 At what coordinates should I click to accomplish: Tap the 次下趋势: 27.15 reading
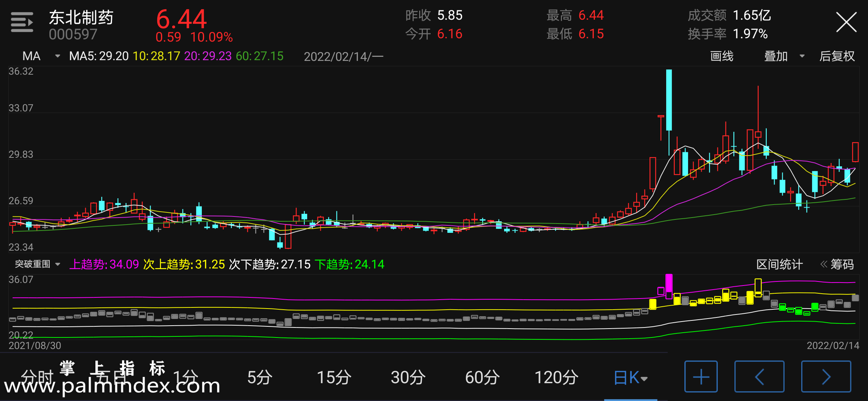[x=270, y=264]
